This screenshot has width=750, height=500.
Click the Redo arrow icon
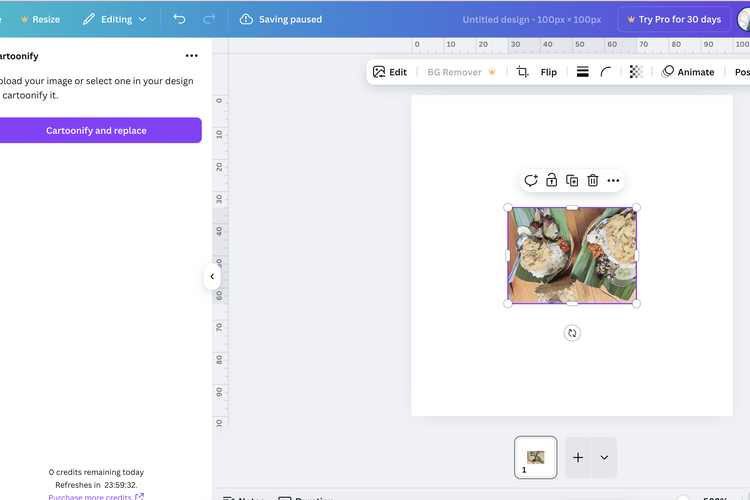[209, 19]
